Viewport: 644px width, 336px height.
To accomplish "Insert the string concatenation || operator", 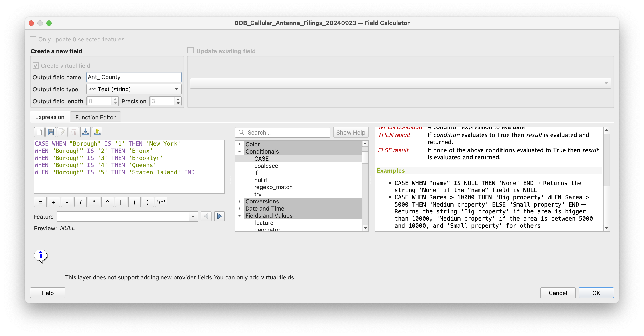I will [121, 202].
